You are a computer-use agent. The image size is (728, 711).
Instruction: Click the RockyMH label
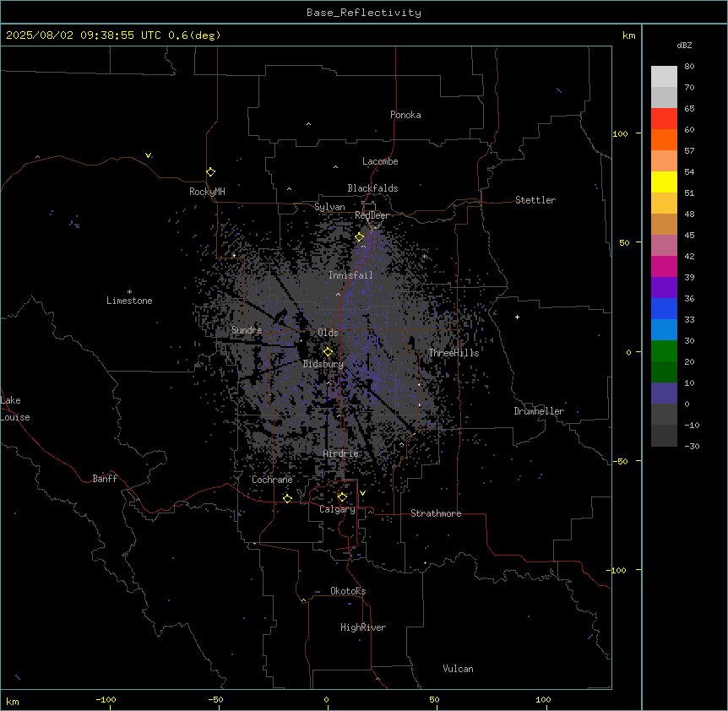[207, 192]
